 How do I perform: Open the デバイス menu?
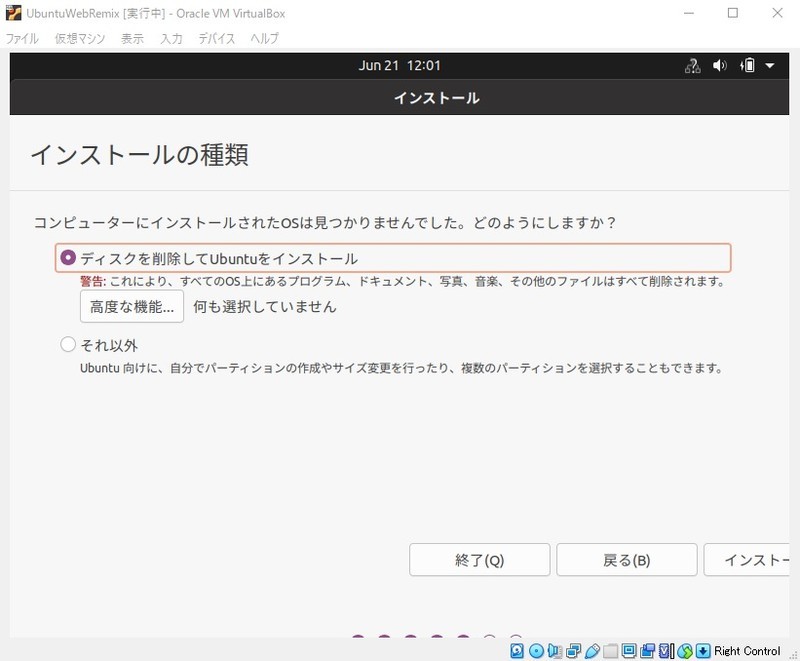216,38
